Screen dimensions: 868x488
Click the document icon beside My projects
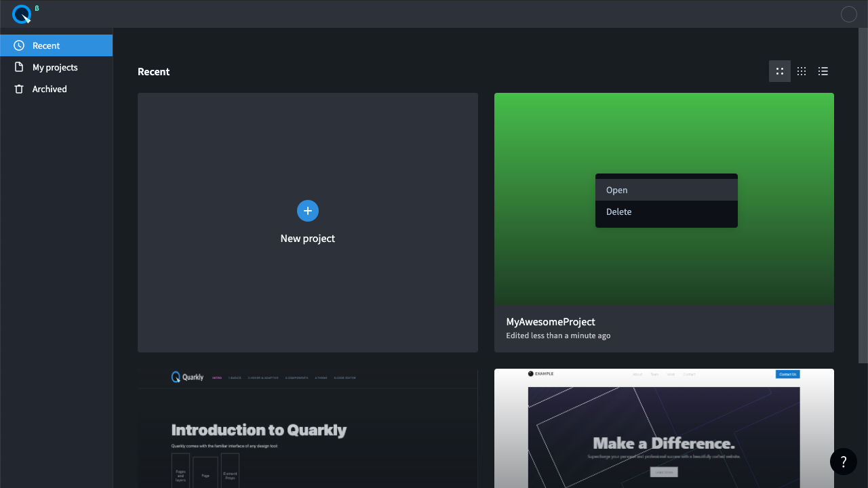pos(19,67)
